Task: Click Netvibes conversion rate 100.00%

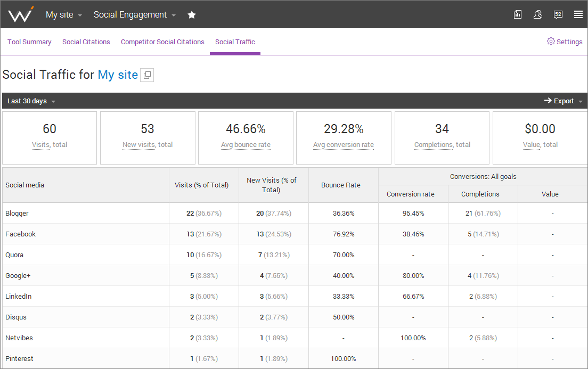Action: 413,338
